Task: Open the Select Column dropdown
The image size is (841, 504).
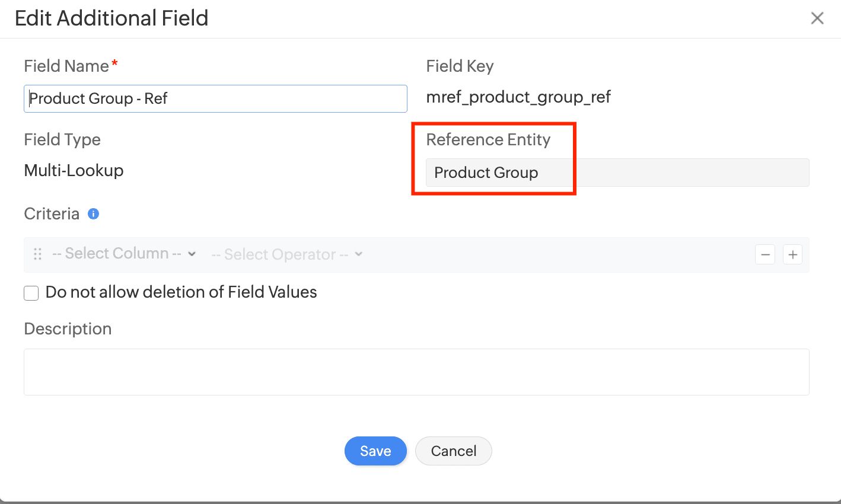Action: (x=124, y=254)
